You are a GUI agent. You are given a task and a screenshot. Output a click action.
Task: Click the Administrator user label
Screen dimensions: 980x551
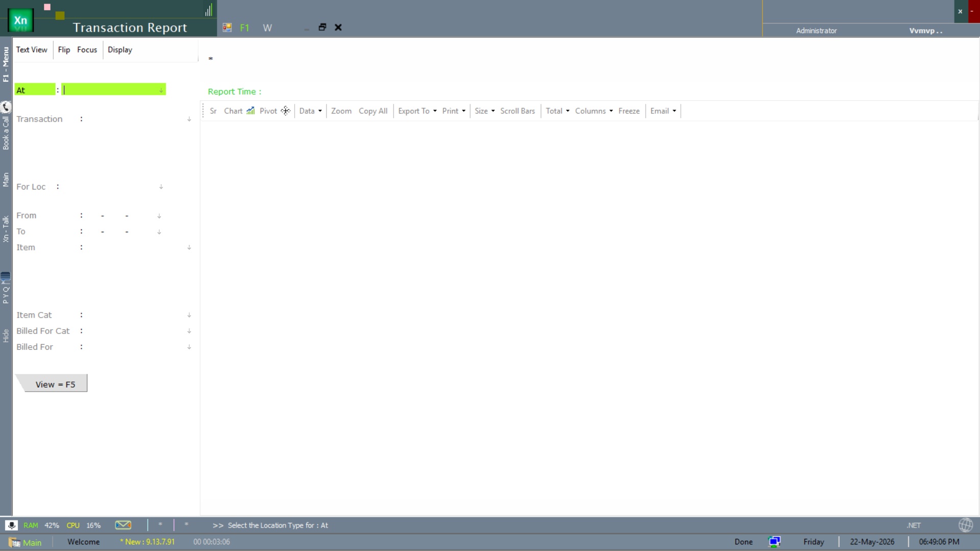click(816, 31)
